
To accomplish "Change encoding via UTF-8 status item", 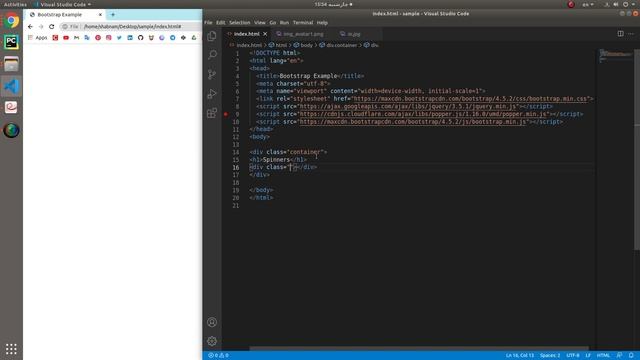I will [x=573, y=356].
